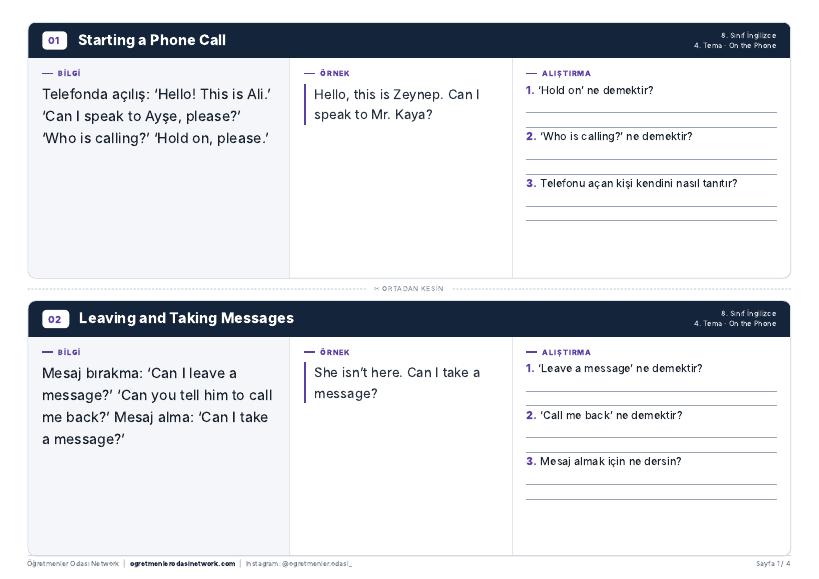This screenshot has height=579, width=819.
Task: Click the answer line under 'Mesaj almak için' question
Action: (651, 485)
